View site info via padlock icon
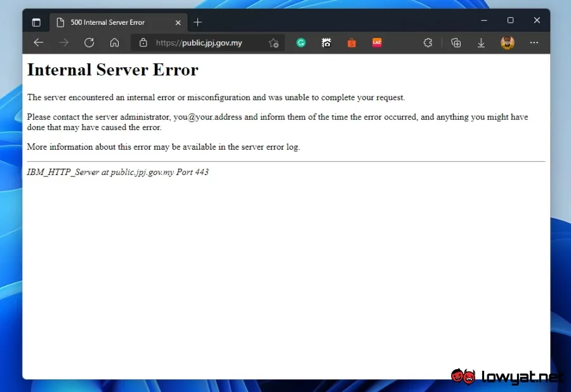 (x=143, y=42)
